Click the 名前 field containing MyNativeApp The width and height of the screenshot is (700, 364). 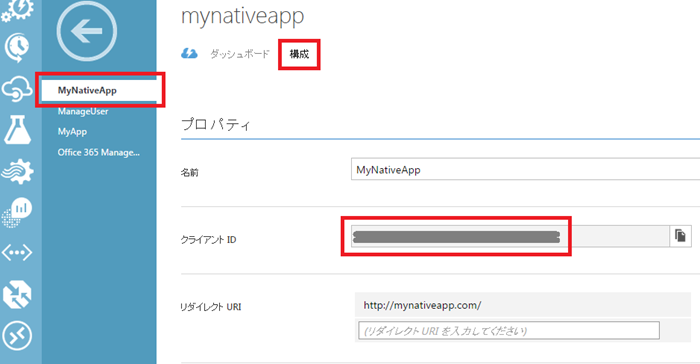[x=525, y=169]
